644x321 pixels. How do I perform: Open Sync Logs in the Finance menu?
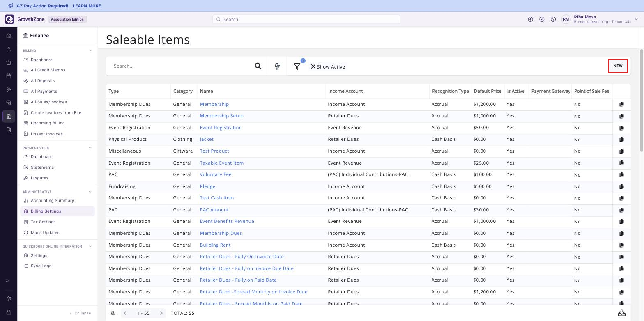tap(41, 266)
